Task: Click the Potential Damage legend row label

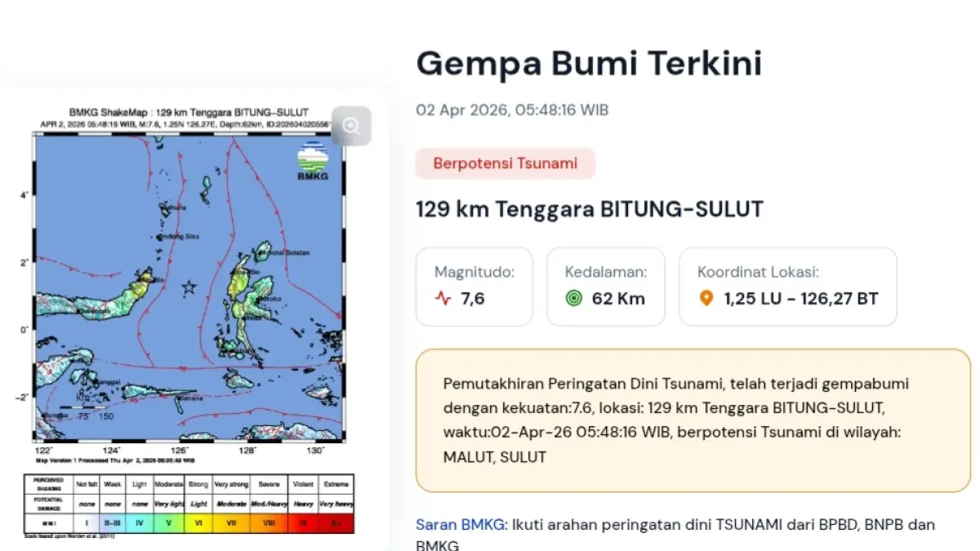Action: click(48, 504)
